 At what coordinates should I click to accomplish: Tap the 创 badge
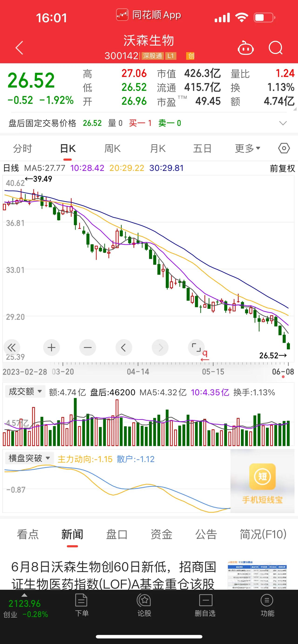point(190,56)
